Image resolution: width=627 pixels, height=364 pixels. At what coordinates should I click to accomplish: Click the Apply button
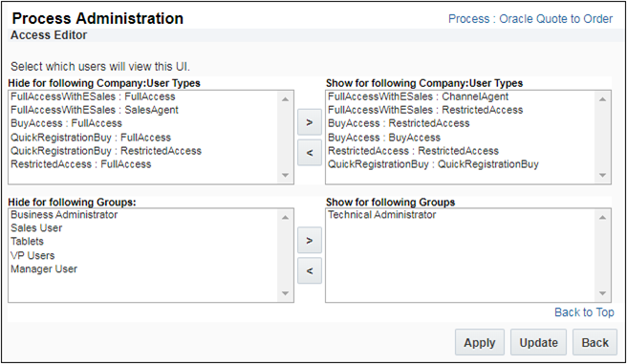pyautogui.click(x=480, y=342)
